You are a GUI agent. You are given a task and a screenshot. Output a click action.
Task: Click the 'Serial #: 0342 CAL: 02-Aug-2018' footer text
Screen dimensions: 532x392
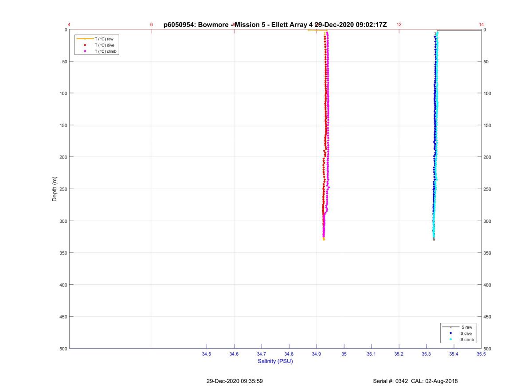click(415, 381)
